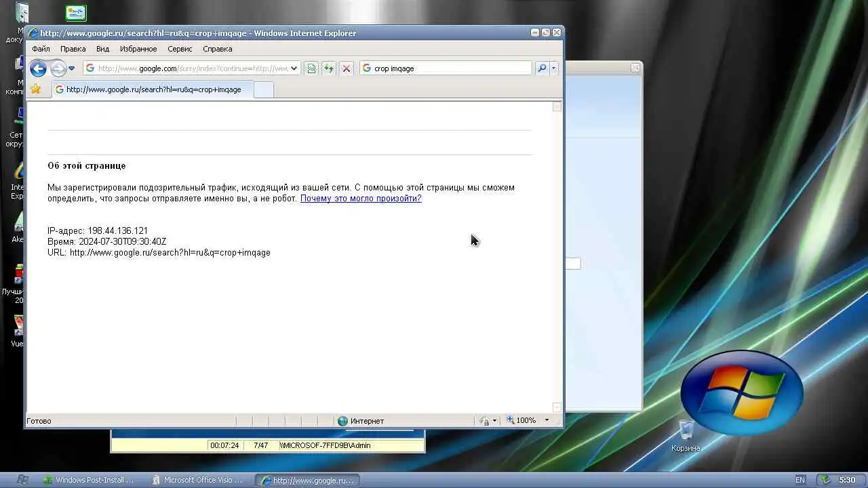Click the EN language indicator

point(800,480)
